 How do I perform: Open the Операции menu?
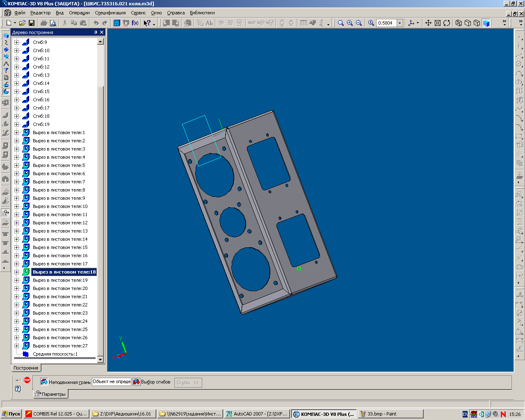[79, 13]
